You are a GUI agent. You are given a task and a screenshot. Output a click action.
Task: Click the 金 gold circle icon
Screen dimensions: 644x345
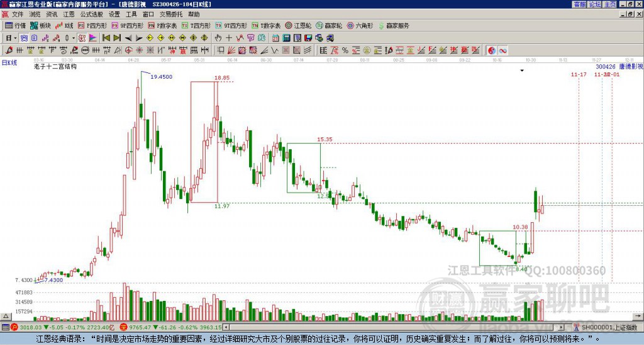pos(367,50)
